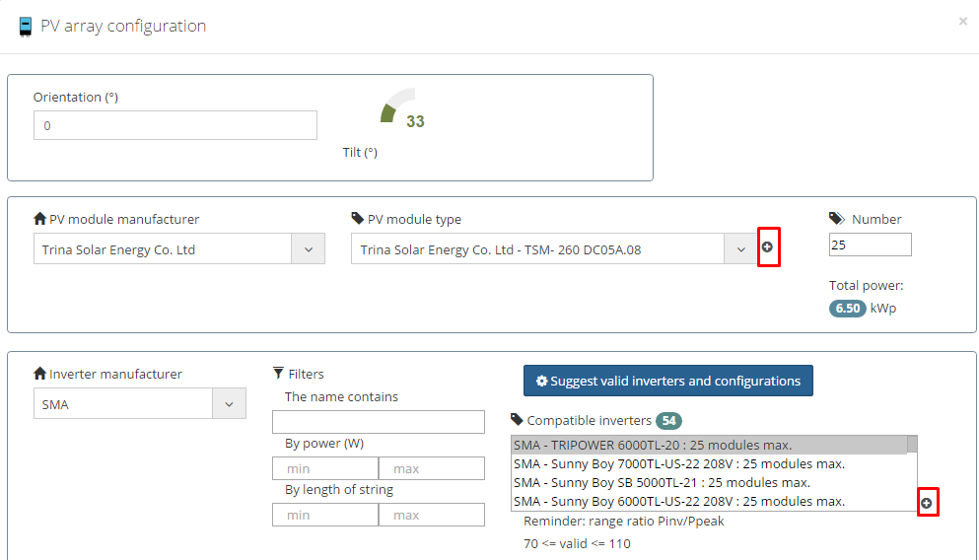Click the Inverter manufacturer home icon
Image resolution: width=979 pixels, height=560 pixels.
[x=40, y=374]
